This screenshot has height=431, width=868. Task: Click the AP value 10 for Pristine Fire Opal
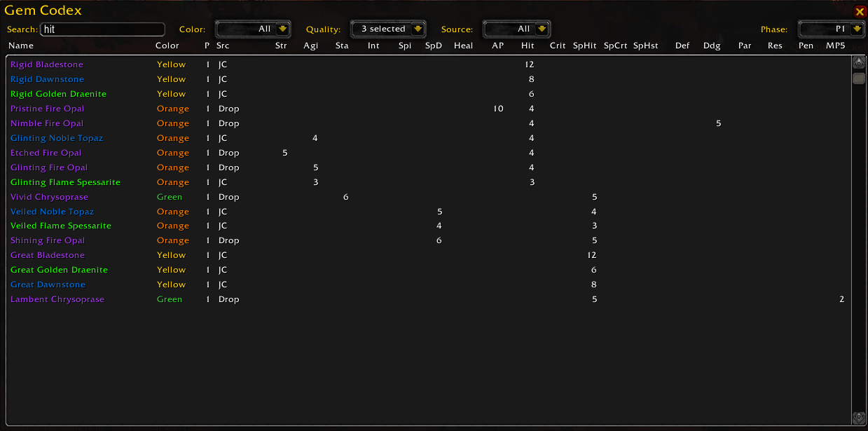coord(498,109)
